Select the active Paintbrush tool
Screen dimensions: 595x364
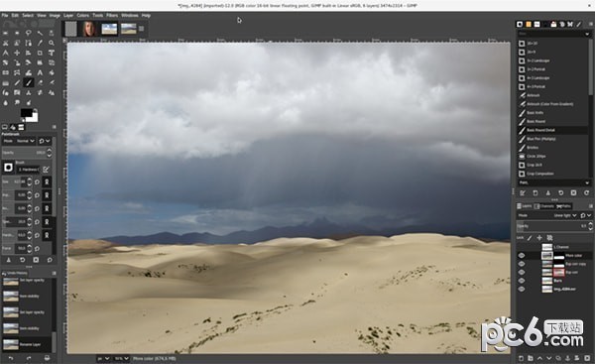[29, 82]
